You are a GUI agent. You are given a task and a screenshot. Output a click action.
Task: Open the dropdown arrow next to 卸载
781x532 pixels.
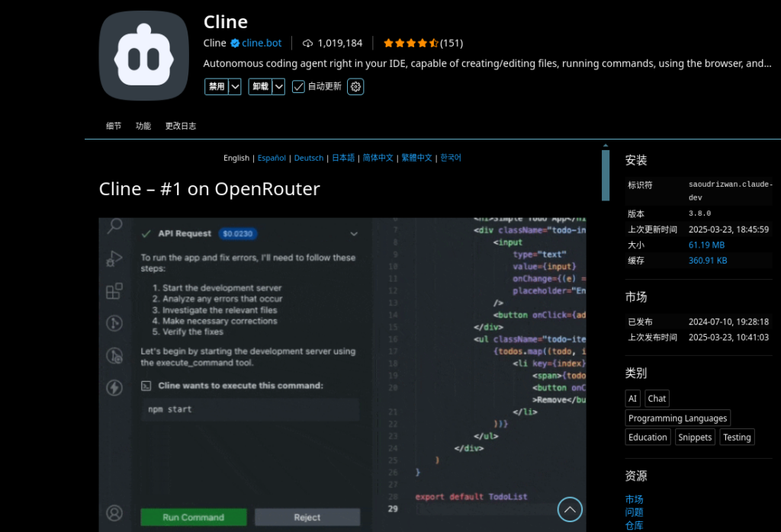pyautogui.click(x=279, y=87)
